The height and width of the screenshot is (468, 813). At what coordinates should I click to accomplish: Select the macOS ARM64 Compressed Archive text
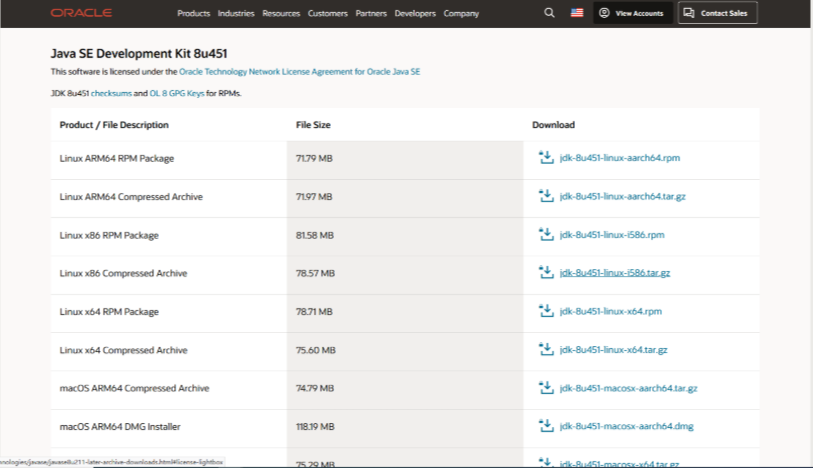(x=134, y=388)
